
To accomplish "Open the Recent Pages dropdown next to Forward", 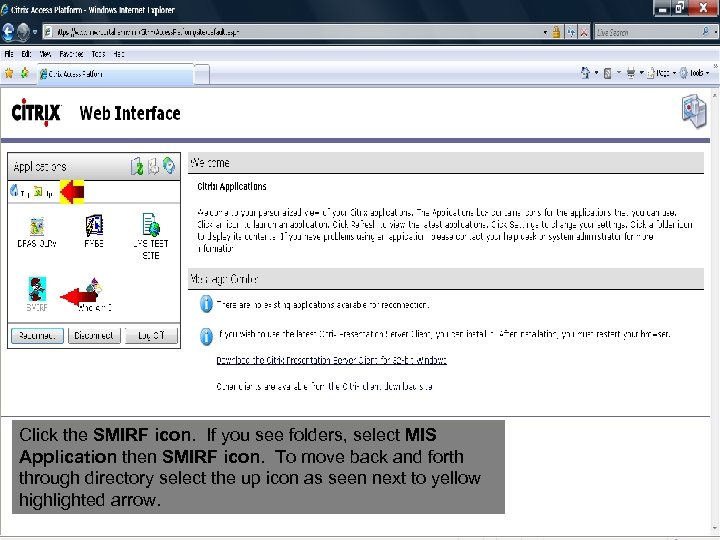I will pos(35,32).
